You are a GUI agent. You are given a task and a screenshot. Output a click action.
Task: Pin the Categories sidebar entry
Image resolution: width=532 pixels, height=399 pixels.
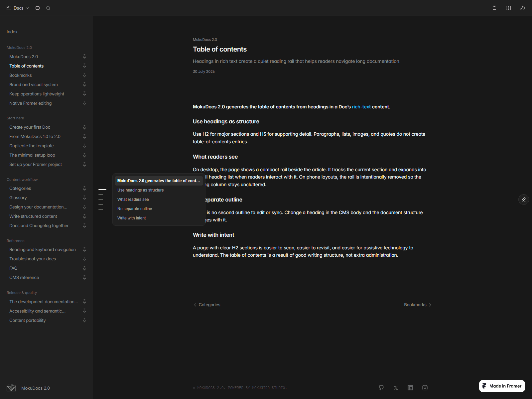(84, 188)
